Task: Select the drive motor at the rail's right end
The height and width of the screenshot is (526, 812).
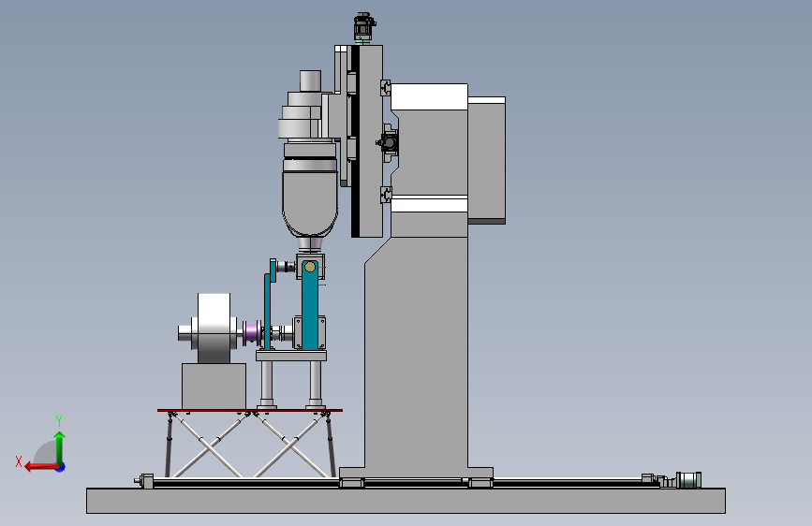Action: [688, 479]
